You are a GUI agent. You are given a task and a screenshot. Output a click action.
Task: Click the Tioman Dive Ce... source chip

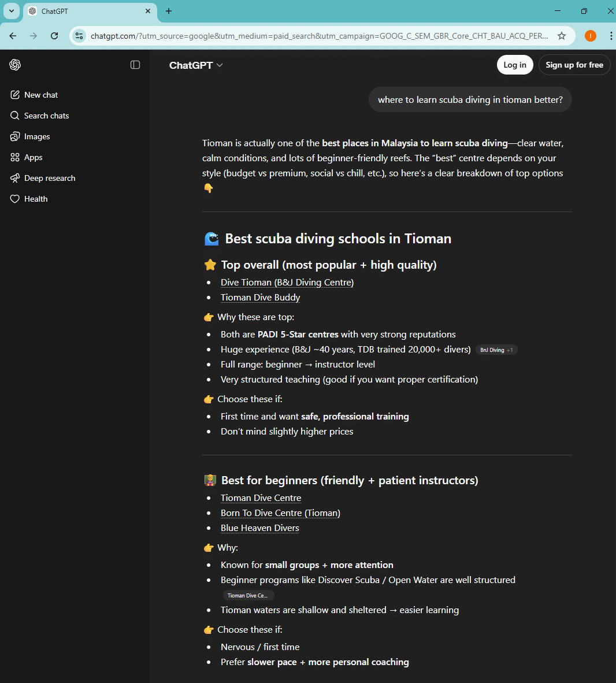click(x=248, y=595)
